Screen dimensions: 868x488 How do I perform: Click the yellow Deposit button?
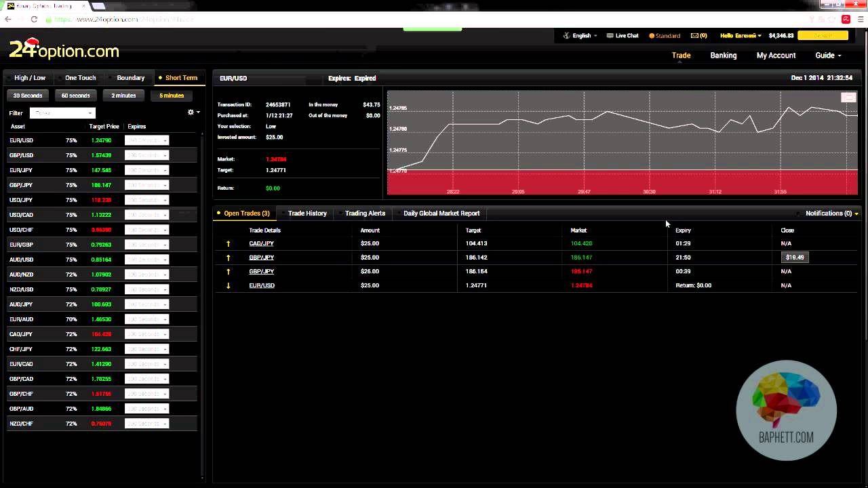[x=823, y=35]
